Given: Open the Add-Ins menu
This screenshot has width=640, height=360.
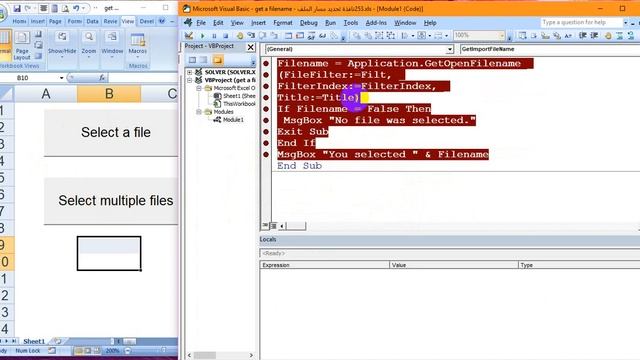Looking at the screenshot, I should (x=376, y=23).
